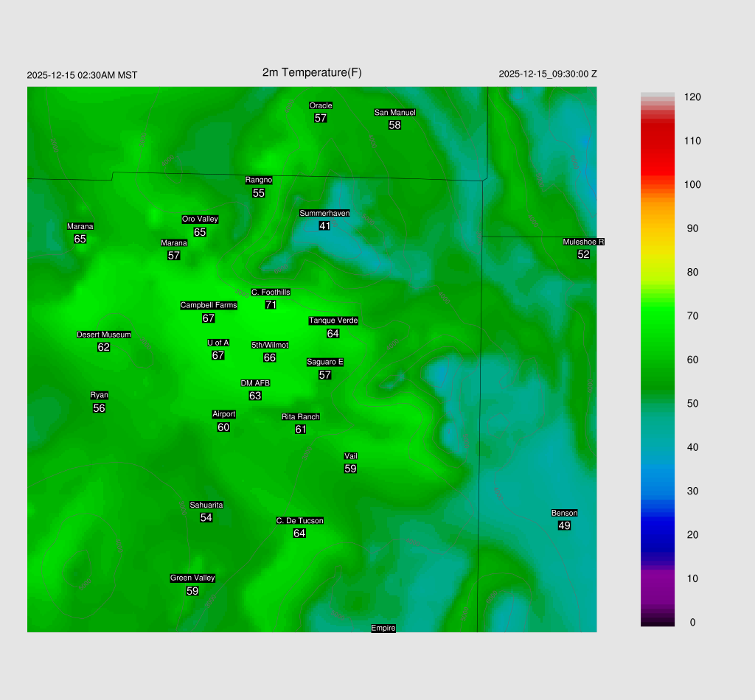Viewport: 755px width, 700px height.
Task: Select the San Manuel station label
Action: [394, 112]
